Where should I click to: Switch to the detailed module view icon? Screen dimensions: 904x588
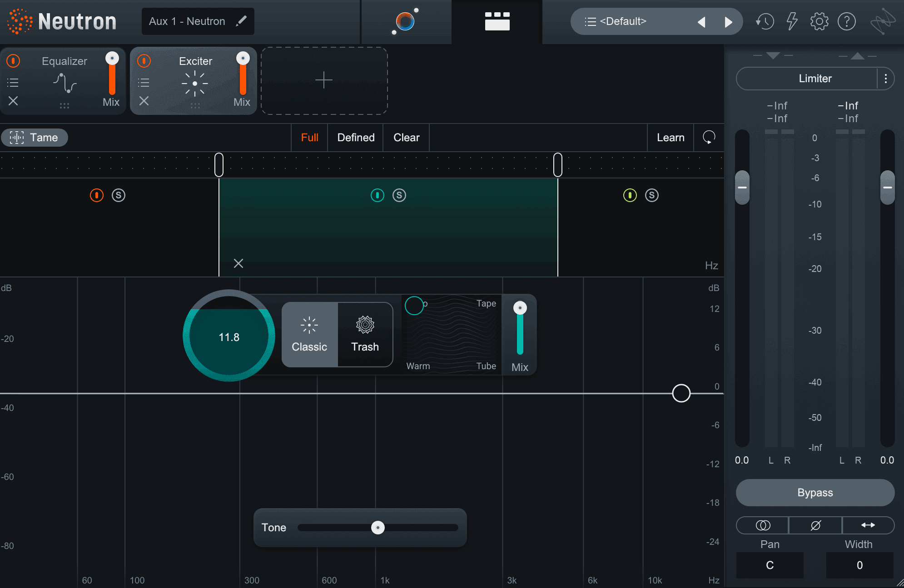click(497, 21)
